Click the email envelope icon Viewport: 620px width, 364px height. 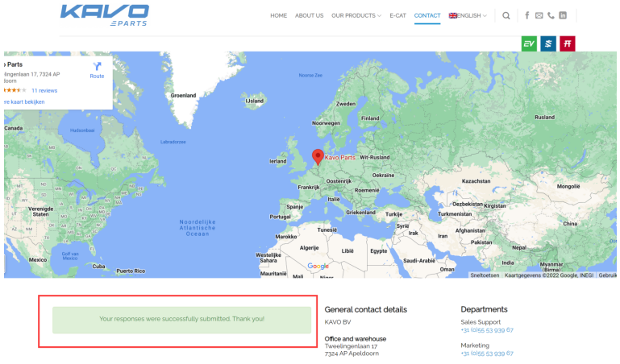[x=539, y=15]
